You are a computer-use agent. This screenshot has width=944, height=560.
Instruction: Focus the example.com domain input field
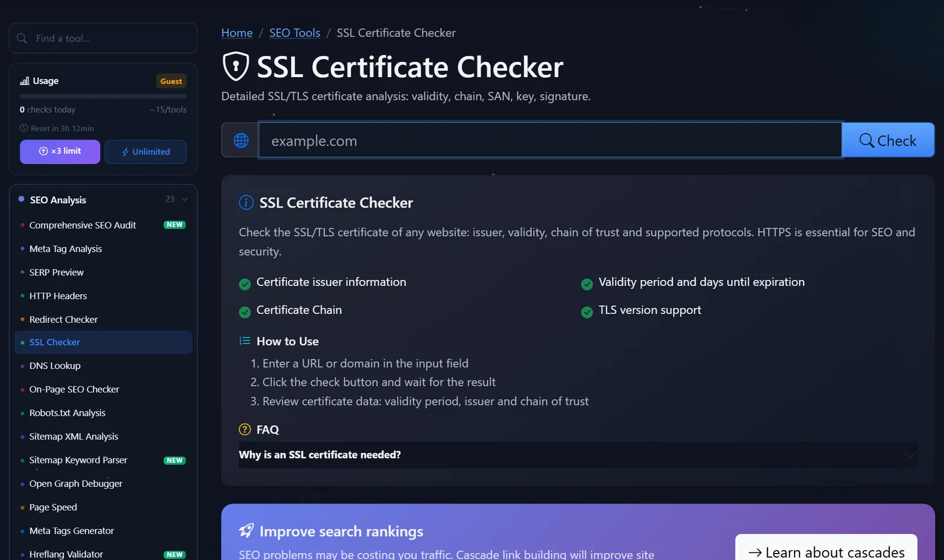click(550, 140)
